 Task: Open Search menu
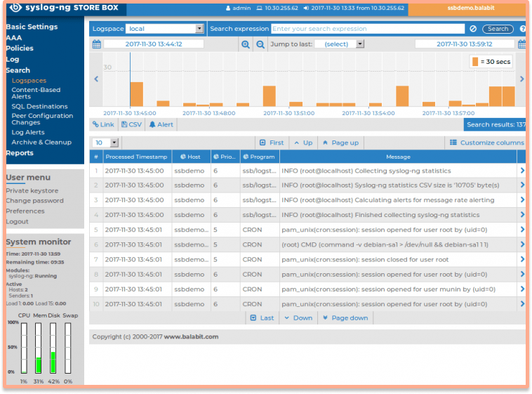point(18,70)
